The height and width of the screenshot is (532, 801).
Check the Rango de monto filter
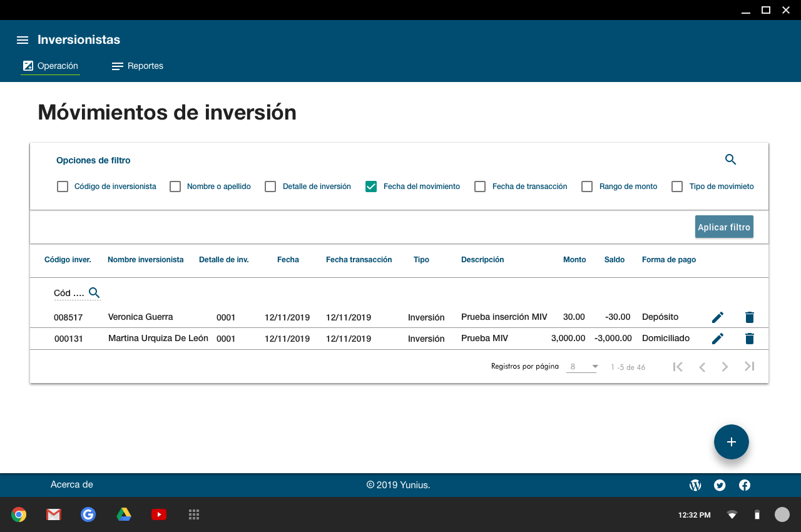coord(587,187)
